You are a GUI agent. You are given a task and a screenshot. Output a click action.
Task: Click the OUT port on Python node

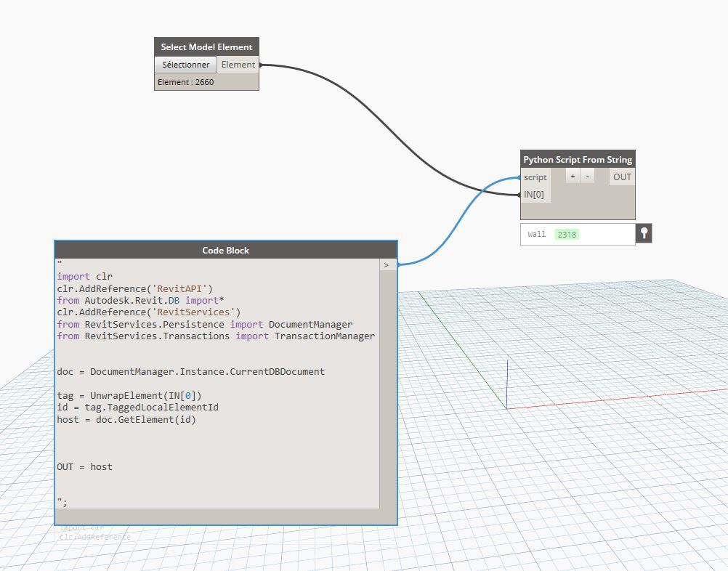tap(622, 177)
